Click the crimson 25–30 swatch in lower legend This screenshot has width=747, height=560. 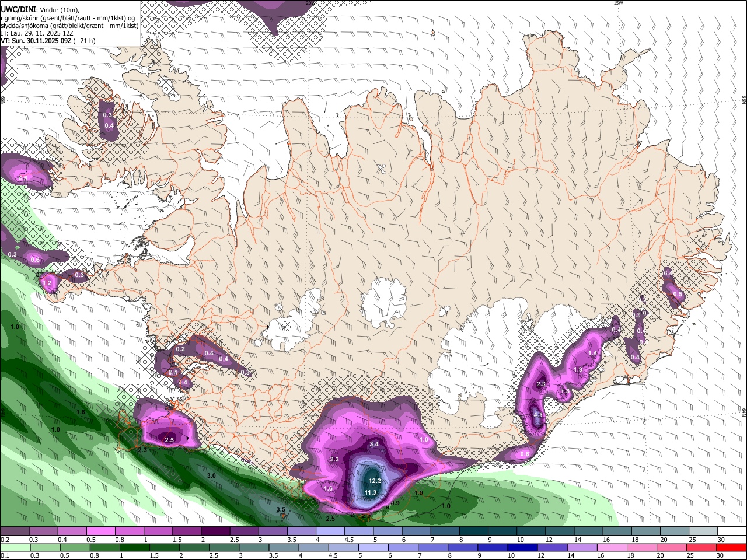[703, 547]
